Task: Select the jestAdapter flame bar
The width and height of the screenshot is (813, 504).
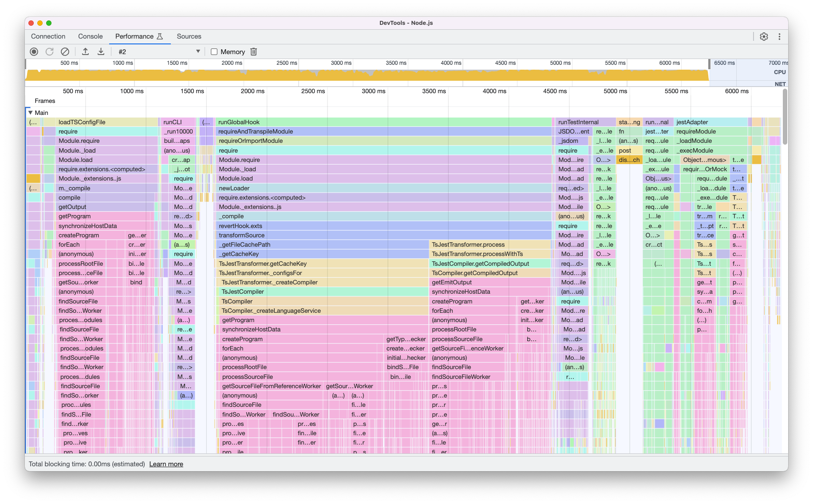Action: coord(711,122)
